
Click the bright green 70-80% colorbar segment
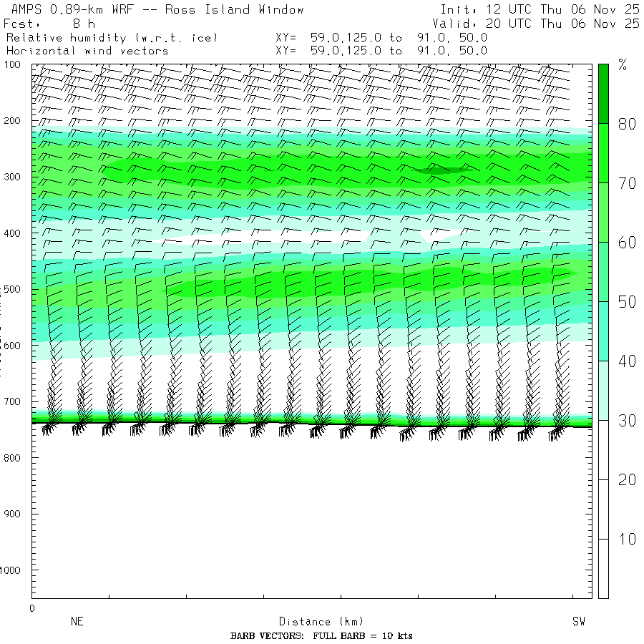click(603, 153)
